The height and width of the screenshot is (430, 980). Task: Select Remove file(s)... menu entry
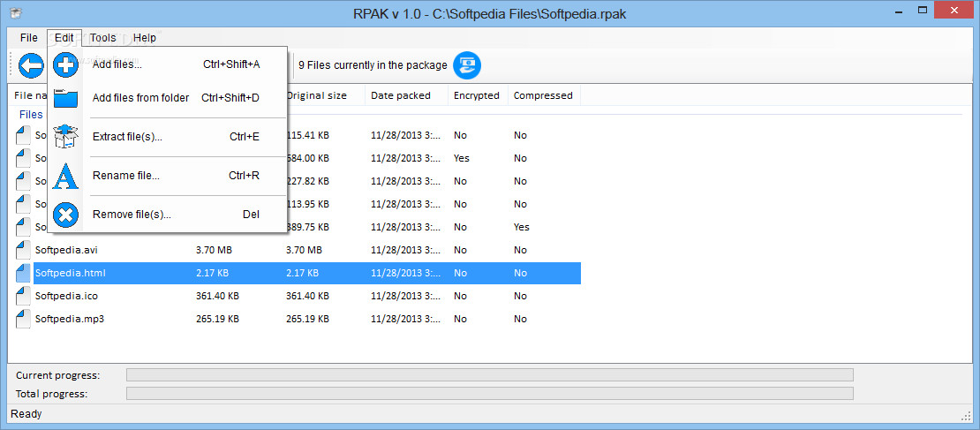tap(167, 215)
